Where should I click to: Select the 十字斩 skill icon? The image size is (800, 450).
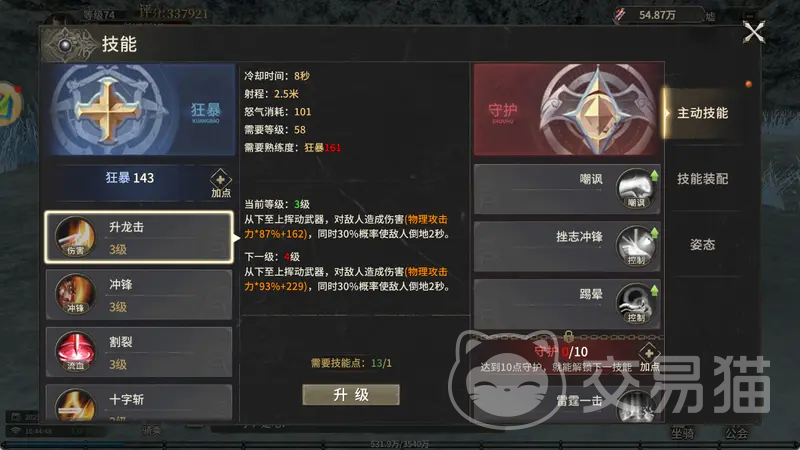point(76,406)
